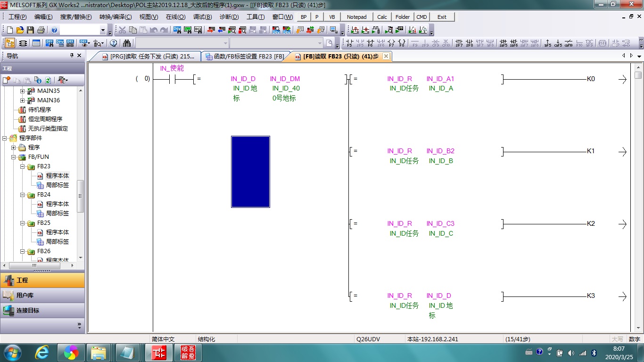Click the Save project icon
This screenshot has height=362, width=644.
click(30, 30)
